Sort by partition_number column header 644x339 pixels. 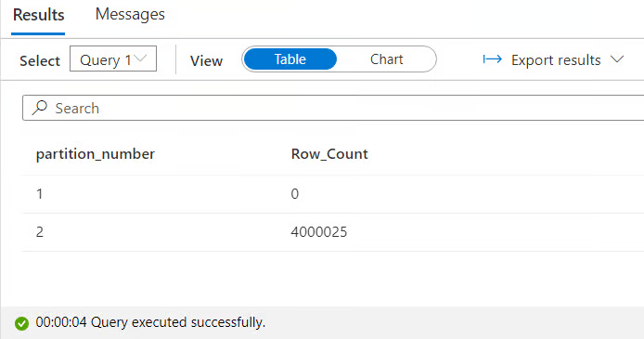click(x=96, y=154)
